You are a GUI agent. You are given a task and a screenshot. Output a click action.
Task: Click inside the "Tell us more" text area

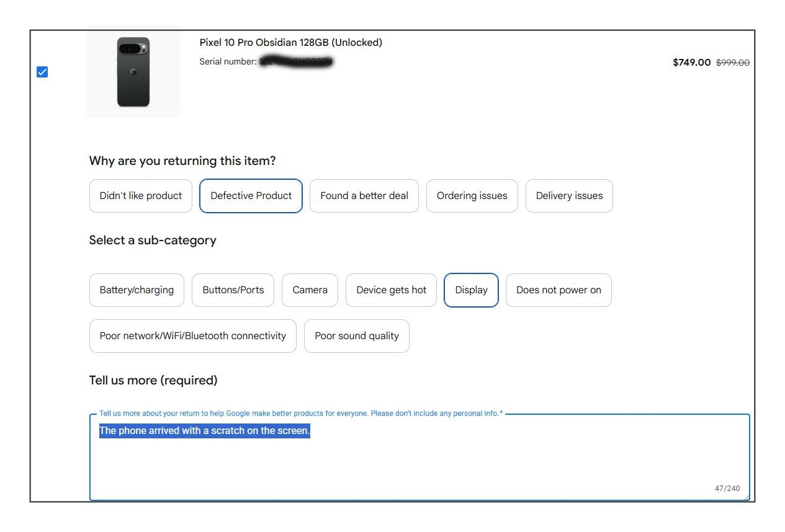click(x=419, y=458)
